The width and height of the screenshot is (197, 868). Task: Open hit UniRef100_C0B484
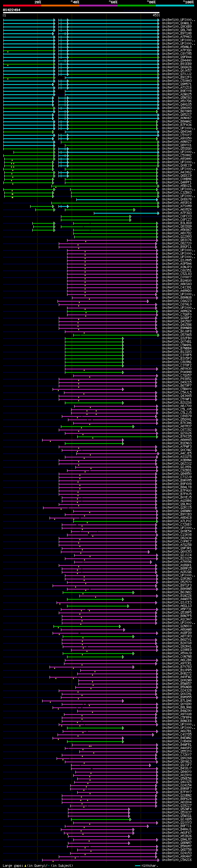(x=177, y=741)
